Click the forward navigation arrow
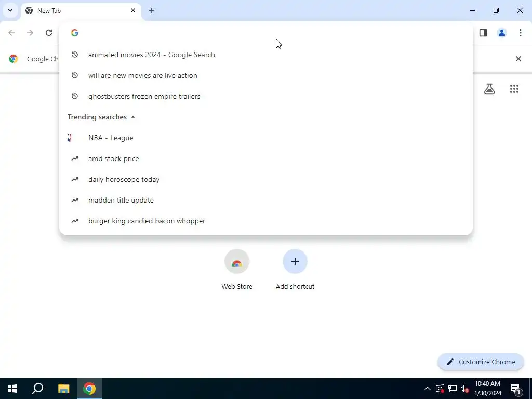 coord(30,33)
